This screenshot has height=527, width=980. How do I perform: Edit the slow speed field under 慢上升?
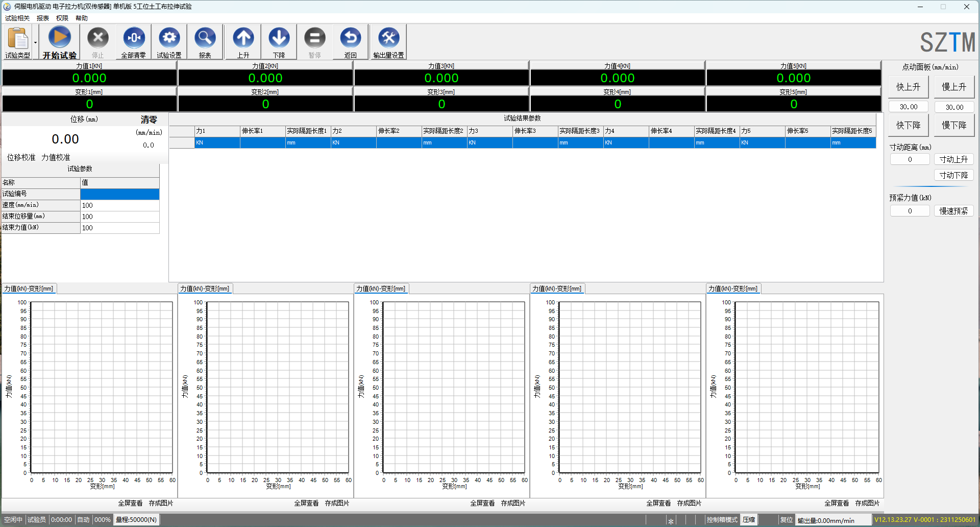pyautogui.click(x=954, y=107)
